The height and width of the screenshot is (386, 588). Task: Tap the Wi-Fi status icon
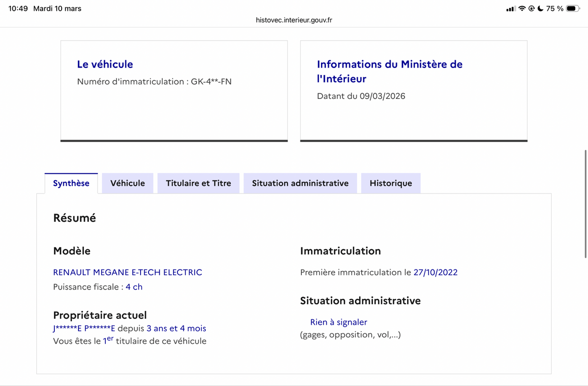pyautogui.click(x=522, y=9)
